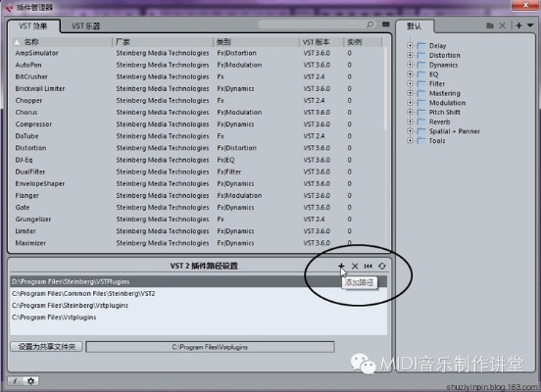Sort by the VST 版本 column header
Screen dimensions: 541x392
click(x=321, y=42)
